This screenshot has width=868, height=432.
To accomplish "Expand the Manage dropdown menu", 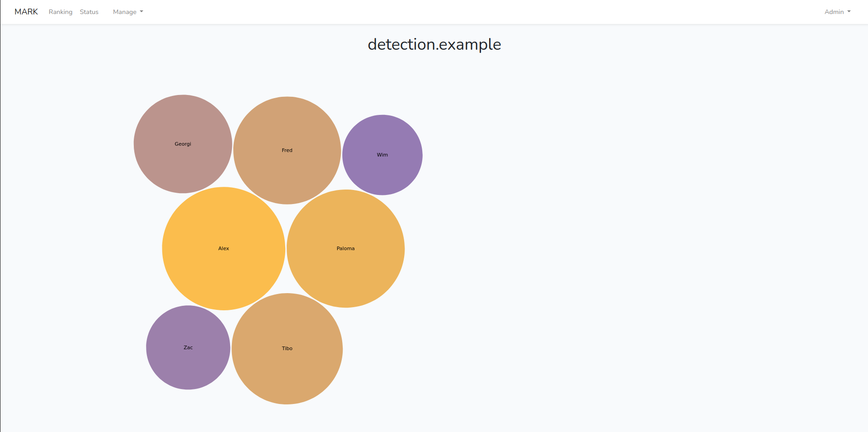I will coord(128,12).
